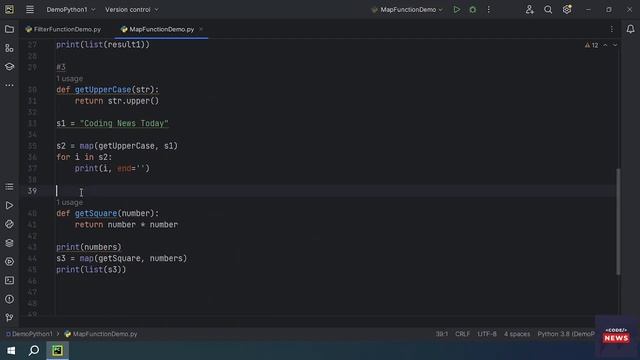The width and height of the screenshot is (640, 360).
Task: Open the Git version control tool window
Action: click(x=9, y=318)
